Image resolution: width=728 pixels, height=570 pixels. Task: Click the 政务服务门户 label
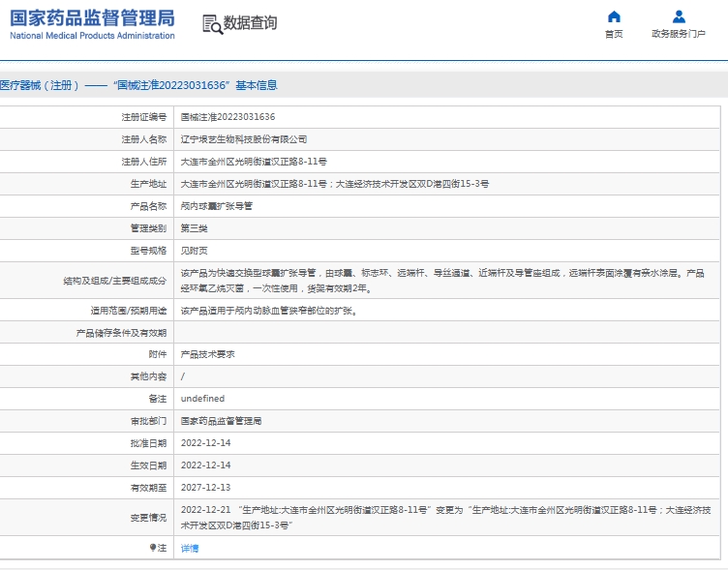679,34
